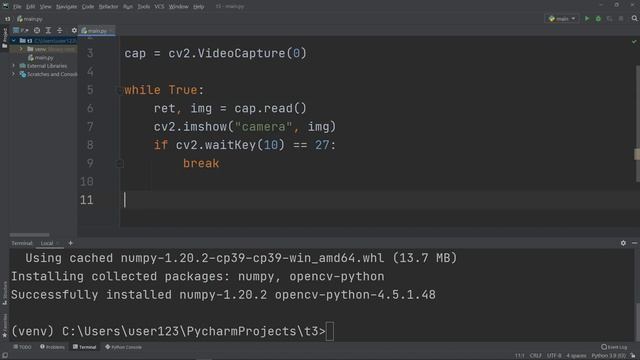
Task: Click the terminal command prompt input
Action: [x=330, y=331]
